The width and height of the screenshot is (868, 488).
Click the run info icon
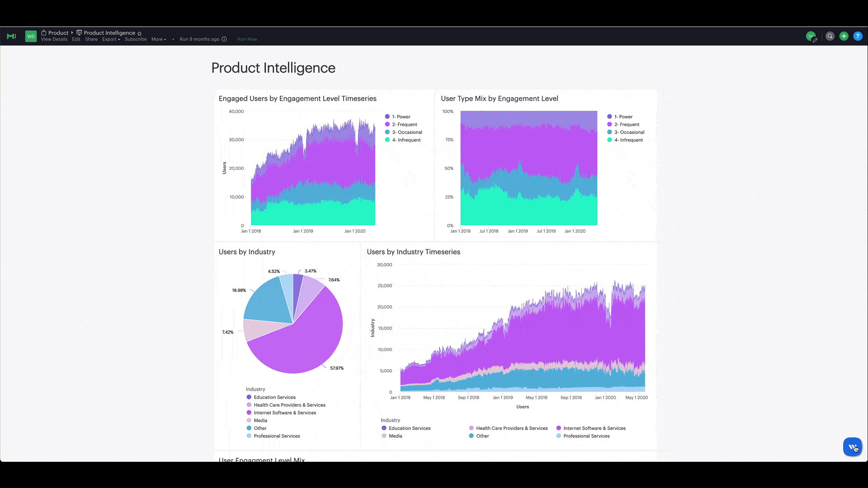point(224,39)
